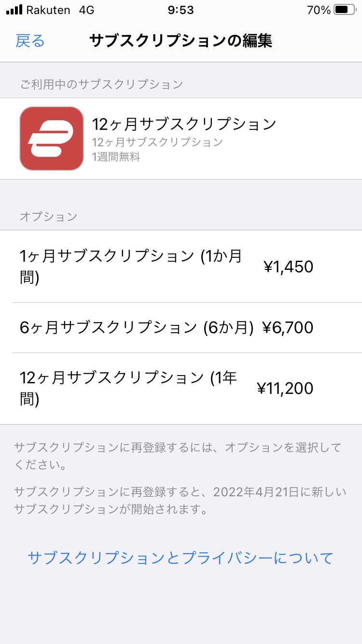Tap the red ExpressVPN app icon

point(52,139)
